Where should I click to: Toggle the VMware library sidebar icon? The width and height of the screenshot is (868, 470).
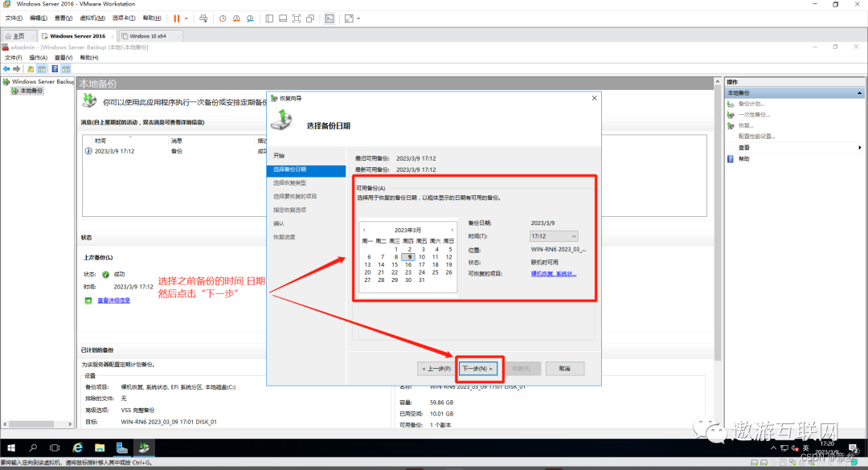(269, 18)
